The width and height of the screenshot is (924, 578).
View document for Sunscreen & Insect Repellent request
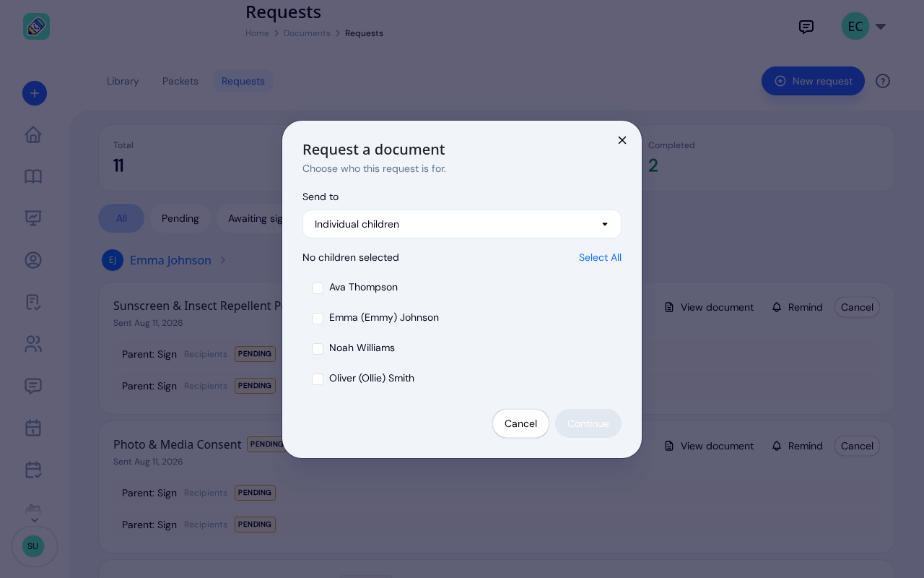click(x=709, y=307)
